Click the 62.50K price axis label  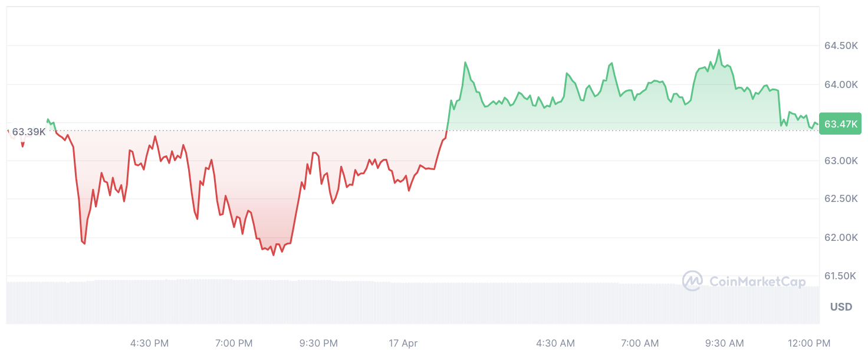[x=841, y=199]
